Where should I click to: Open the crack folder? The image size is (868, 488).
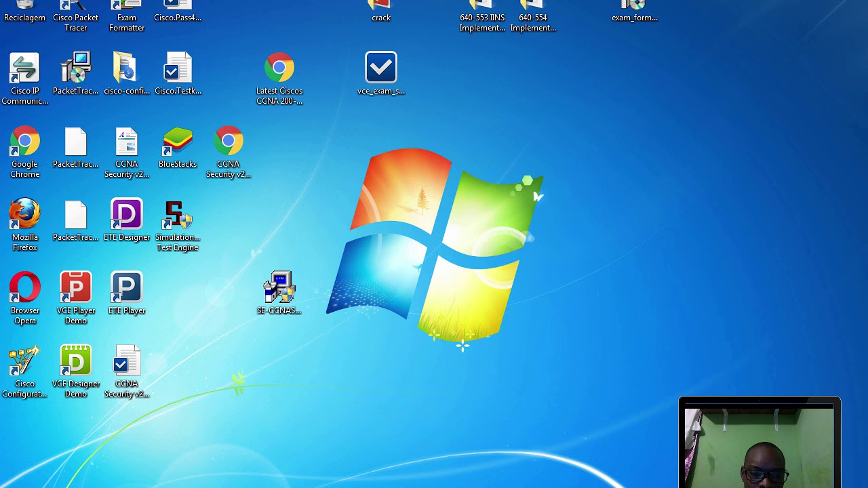(381, 10)
